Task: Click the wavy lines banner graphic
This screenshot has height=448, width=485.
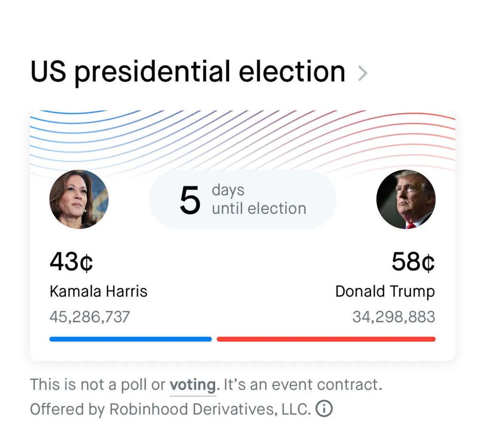Action: pyautogui.click(x=242, y=137)
